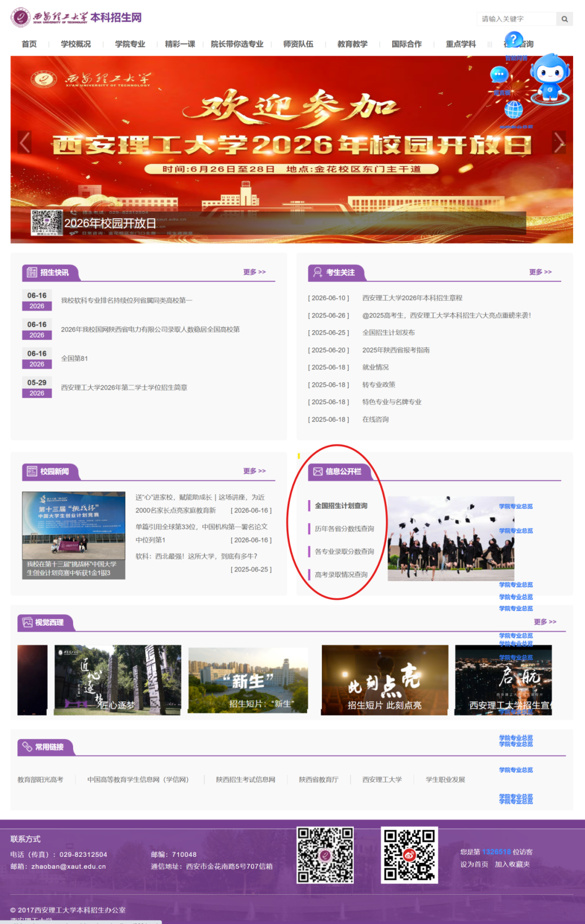This screenshot has width=585, height=924.
Task: Open the 国际合作 nav menu item
Action: click(x=407, y=44)
